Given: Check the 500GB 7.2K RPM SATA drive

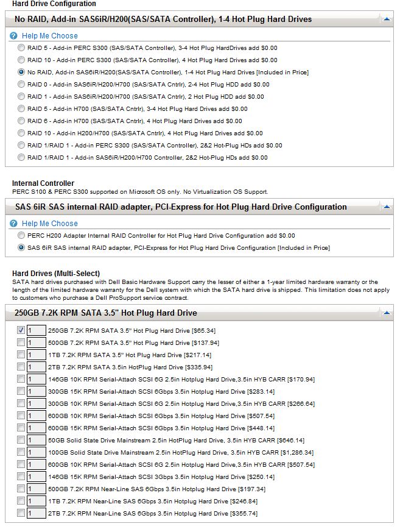Looking at the screenshot, I should click(x=21, y=342).
